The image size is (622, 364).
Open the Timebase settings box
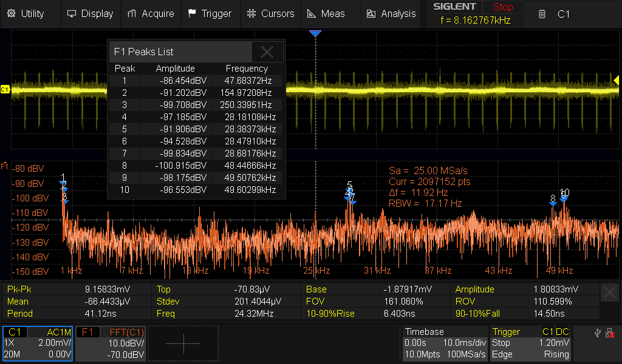[445, 343]
